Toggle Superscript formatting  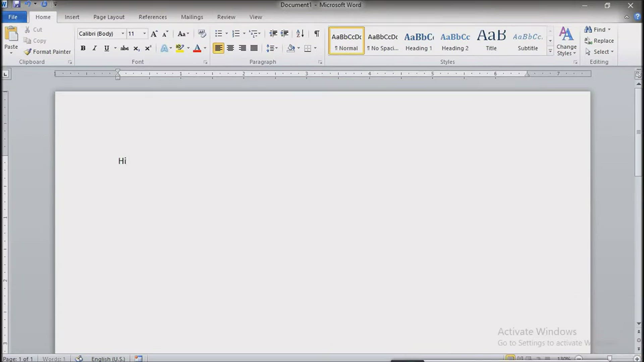coord(148,48)
